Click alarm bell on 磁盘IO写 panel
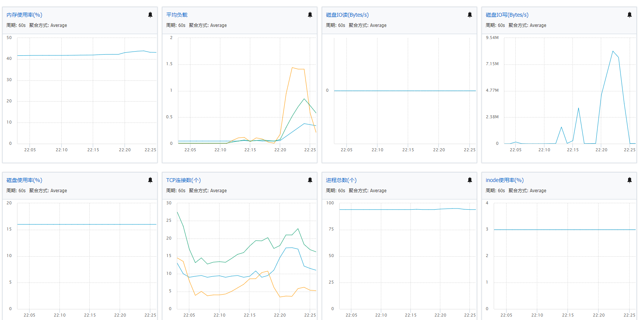644x320 pixels. coord(630,15)
